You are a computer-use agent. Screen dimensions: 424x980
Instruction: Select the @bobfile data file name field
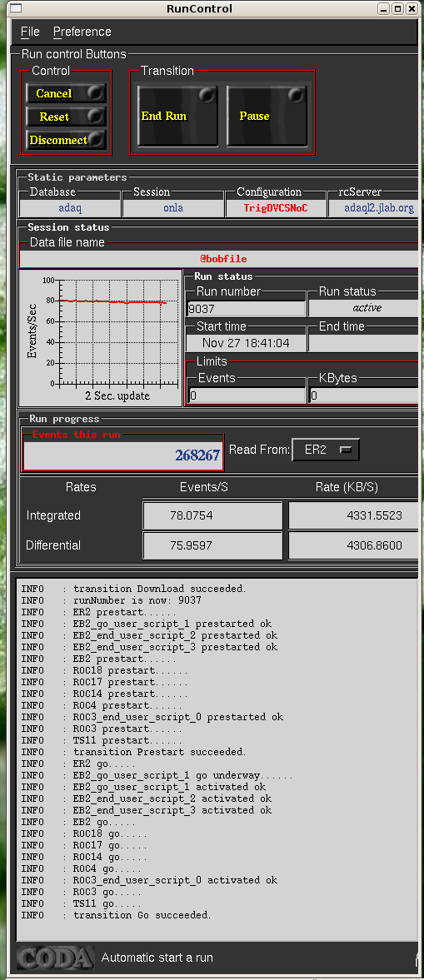click(219, 258)
